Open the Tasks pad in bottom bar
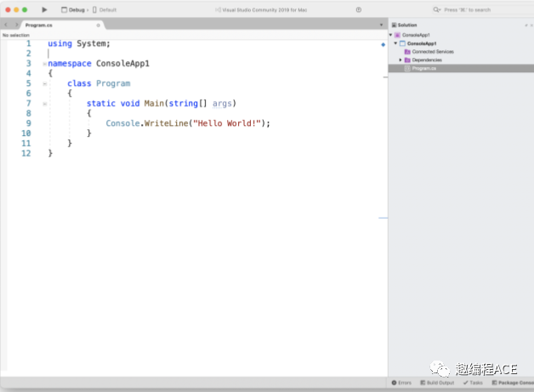This screenshot has width=534, height=392. tap(472, 383)
